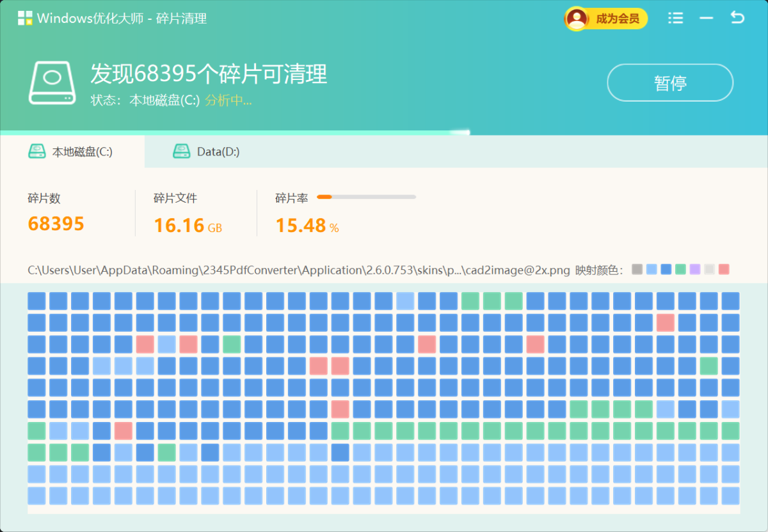This screenshot has width=768, height=532.
Task: Select the green mapping color swatch
Action: (680, 269)
